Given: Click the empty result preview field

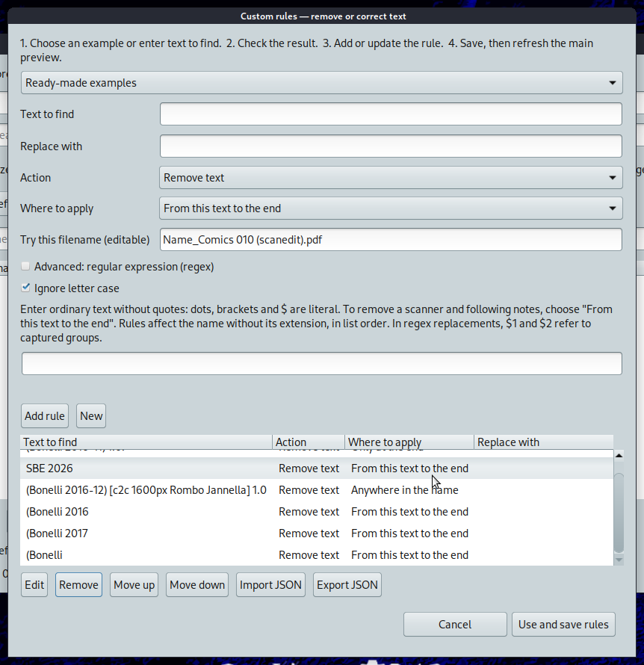Looking at the screenshot, I should click(x=322, y=363).
